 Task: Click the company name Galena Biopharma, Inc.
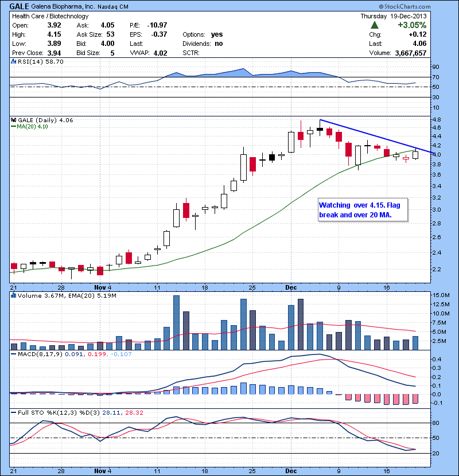[63, 7]
